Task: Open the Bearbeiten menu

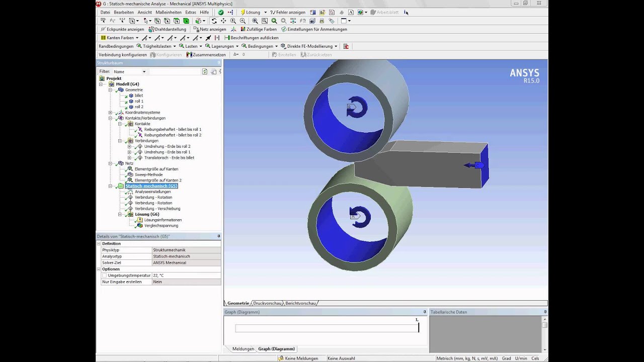Action: 124,12
